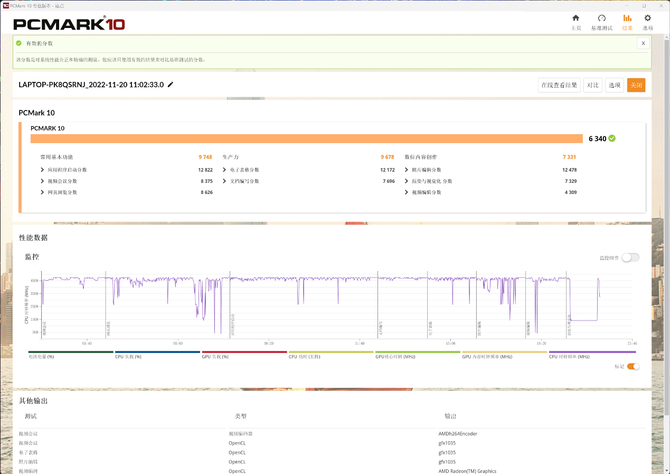Toggle the monitoring detail (监控细节) switch

click(630, 257)
